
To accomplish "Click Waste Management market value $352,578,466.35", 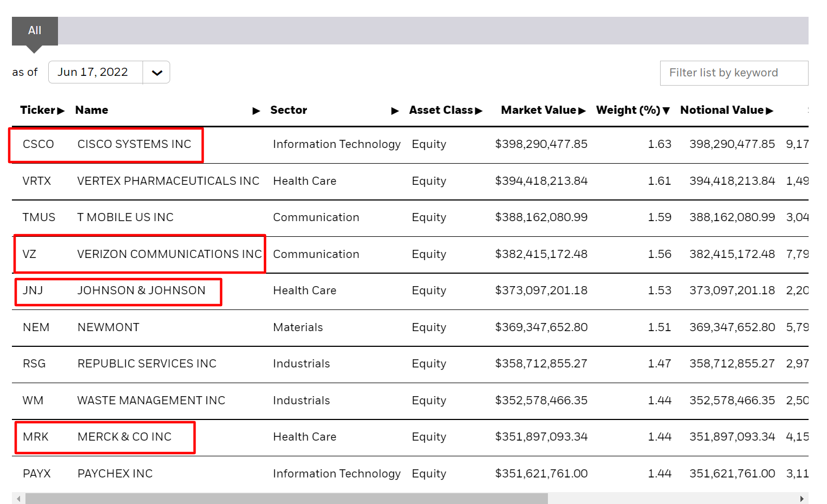I will tap(541, 400).
